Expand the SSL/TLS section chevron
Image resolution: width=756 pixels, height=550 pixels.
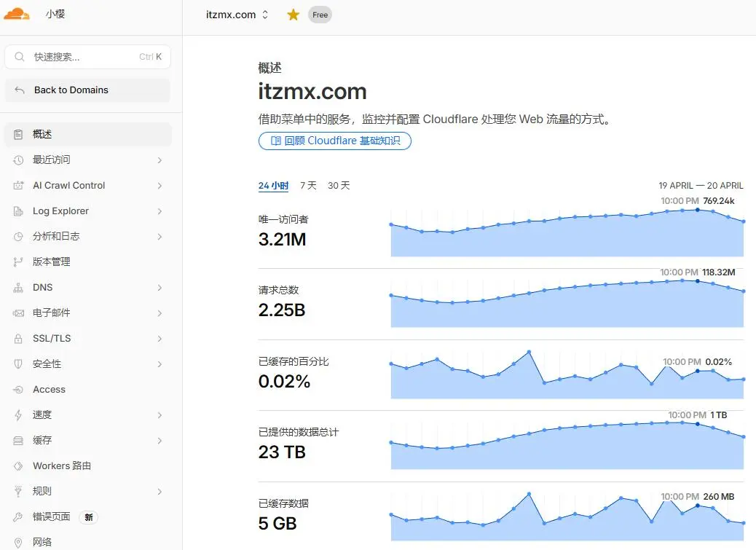click(160, 339)
